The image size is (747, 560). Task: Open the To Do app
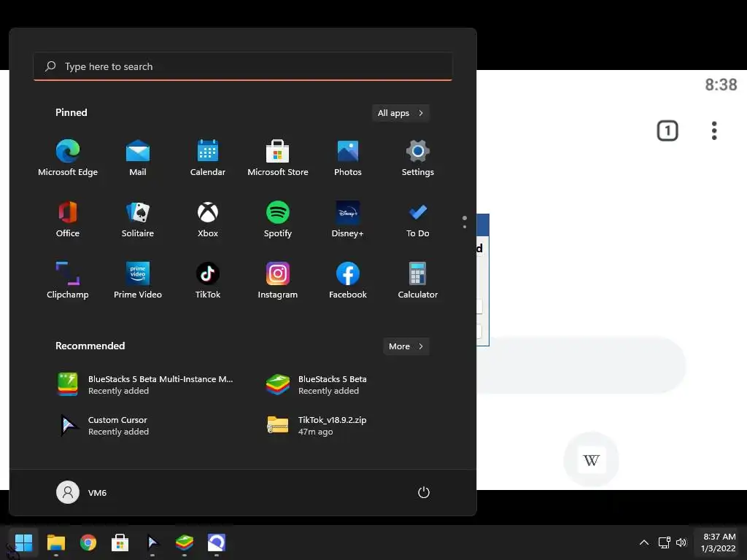[x=418, y=219]
